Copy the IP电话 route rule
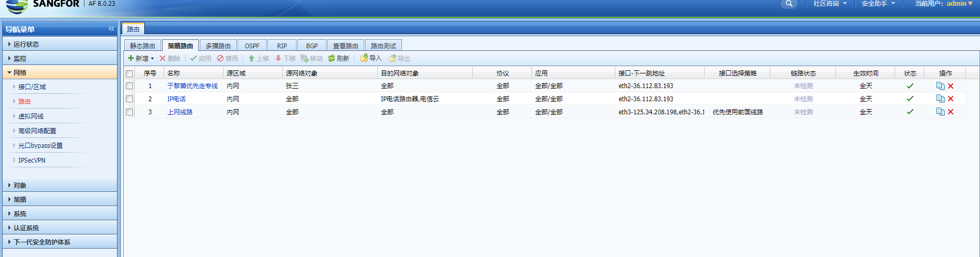This screenshot has height=257, width=980. pos(940,99)
